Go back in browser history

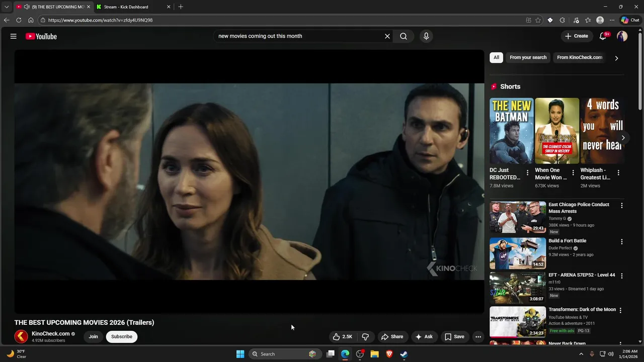[x=7, y=20]
